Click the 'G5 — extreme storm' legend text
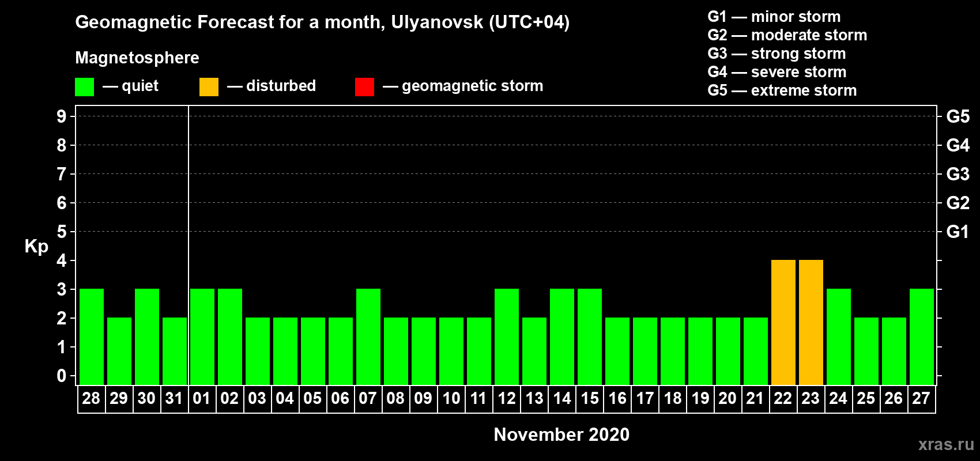Image resolution: width=980 pixels, height=461 pixels. [782, 90]
